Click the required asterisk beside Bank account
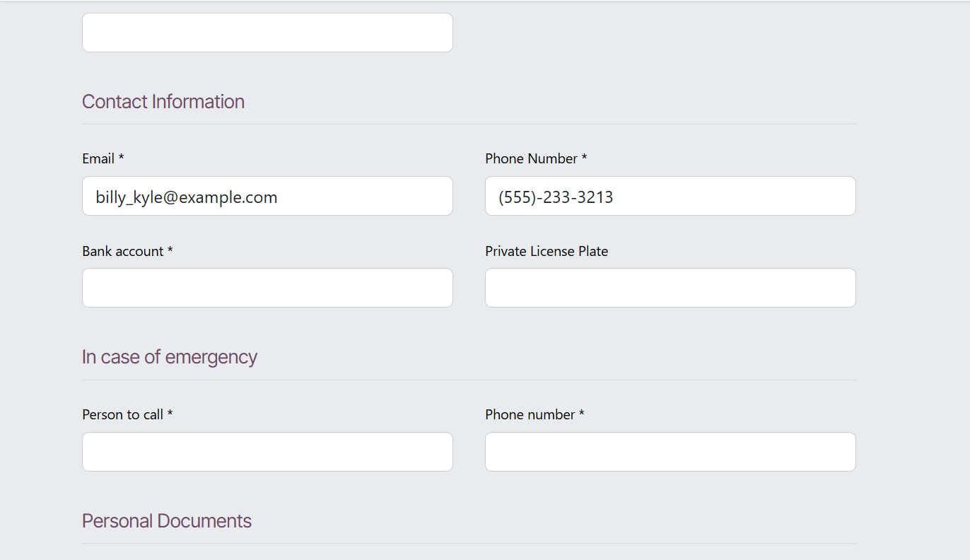970x560 pixels. coord(170,251)
